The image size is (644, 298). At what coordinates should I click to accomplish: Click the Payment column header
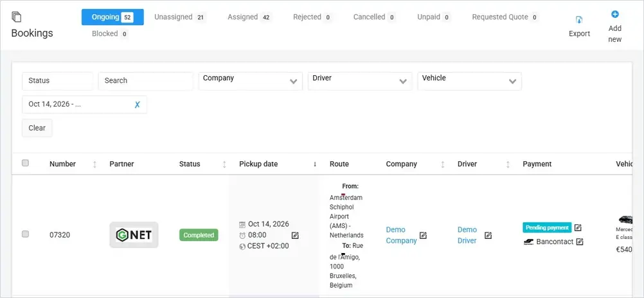click(537, 164)
